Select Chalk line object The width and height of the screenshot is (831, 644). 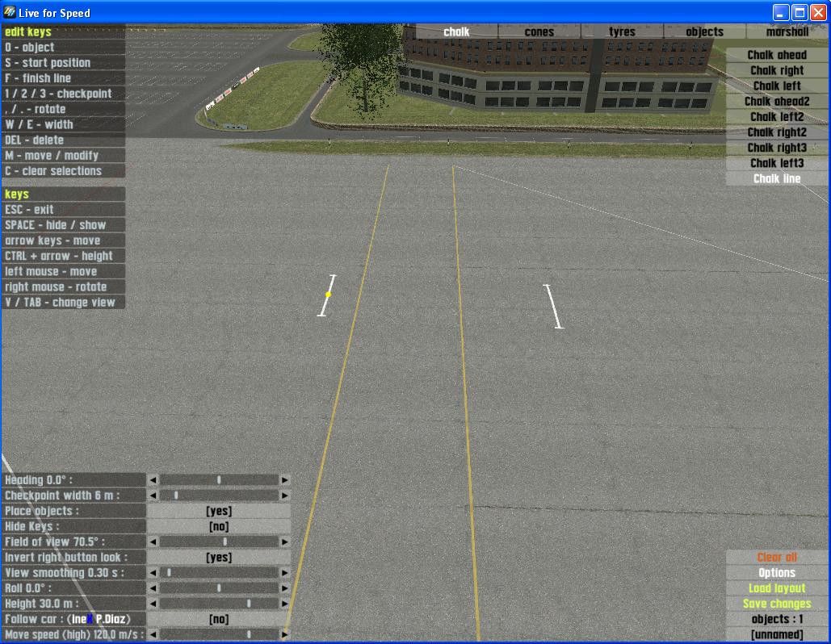coord(777,178)
